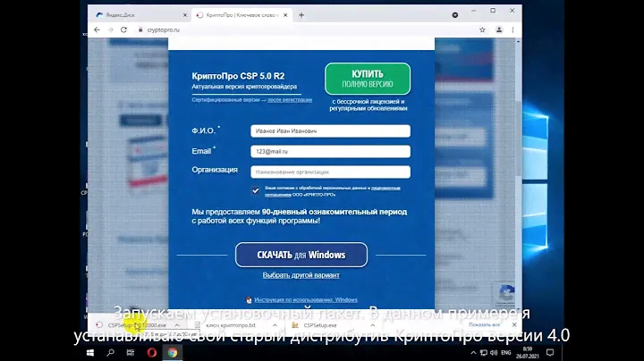The height and width of the screenshot is (361, 644).
Task: Open the Выбрать другой вариант link
Action: click(x=301, y=275)
